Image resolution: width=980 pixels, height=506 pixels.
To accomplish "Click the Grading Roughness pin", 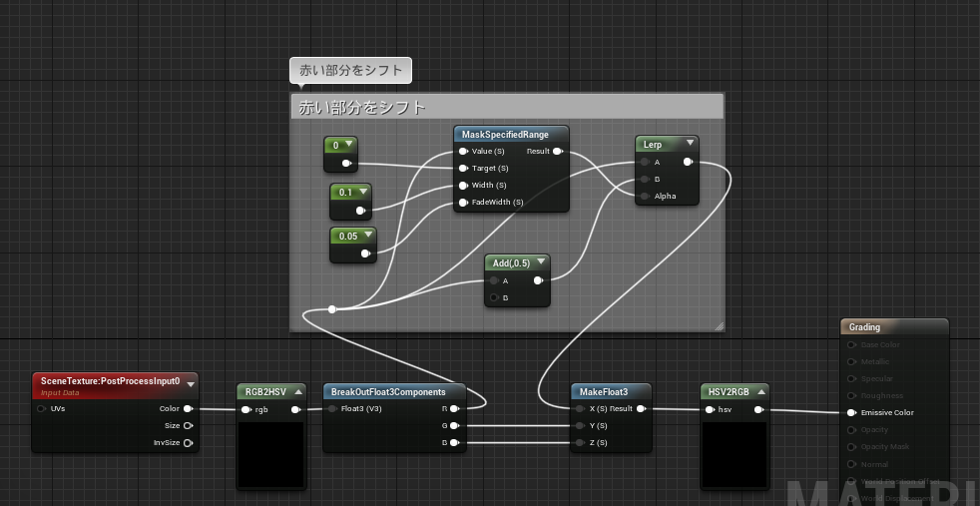I will coord(850,395).
